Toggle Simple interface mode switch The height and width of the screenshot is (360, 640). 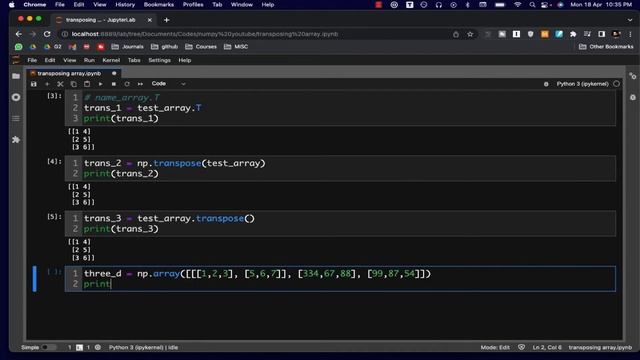[x=48, y=347]
